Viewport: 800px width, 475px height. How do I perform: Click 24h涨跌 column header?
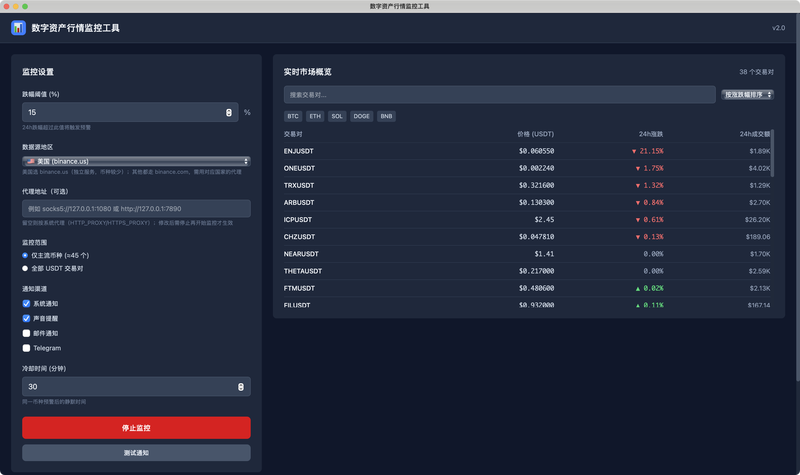coord(651,134)
